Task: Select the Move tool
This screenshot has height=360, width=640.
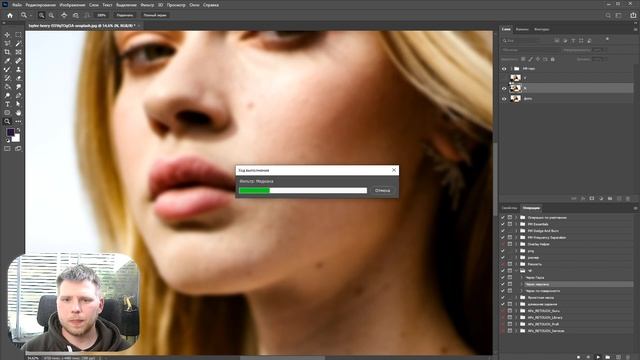Action: coord(7,35)
